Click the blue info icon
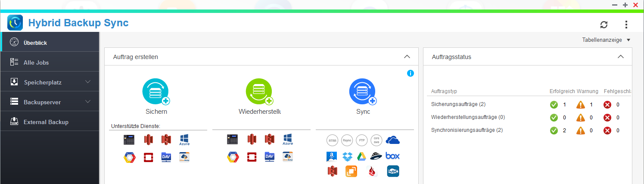The height and width of the screenshot is (184, 644). tap(410, 73)
